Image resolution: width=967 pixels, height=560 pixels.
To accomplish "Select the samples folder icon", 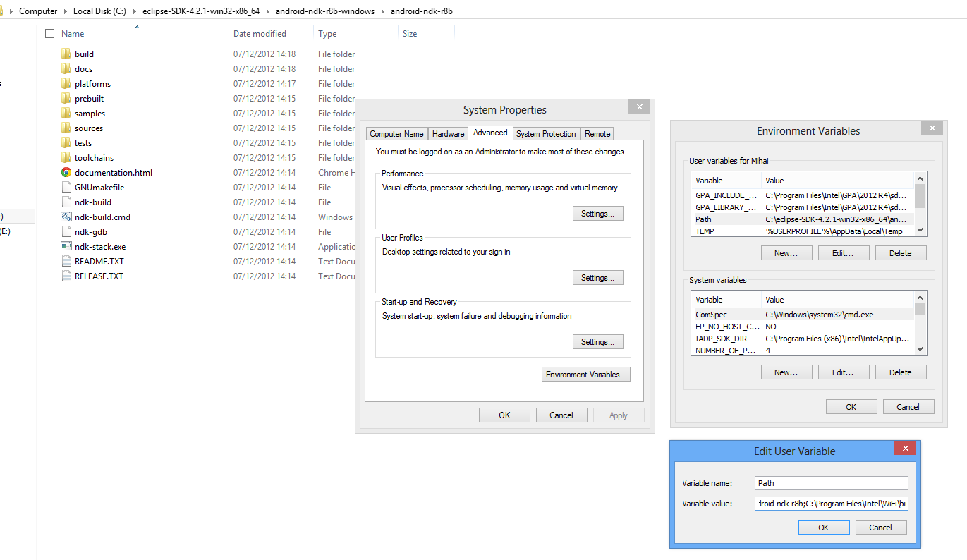I will point(66,114).
